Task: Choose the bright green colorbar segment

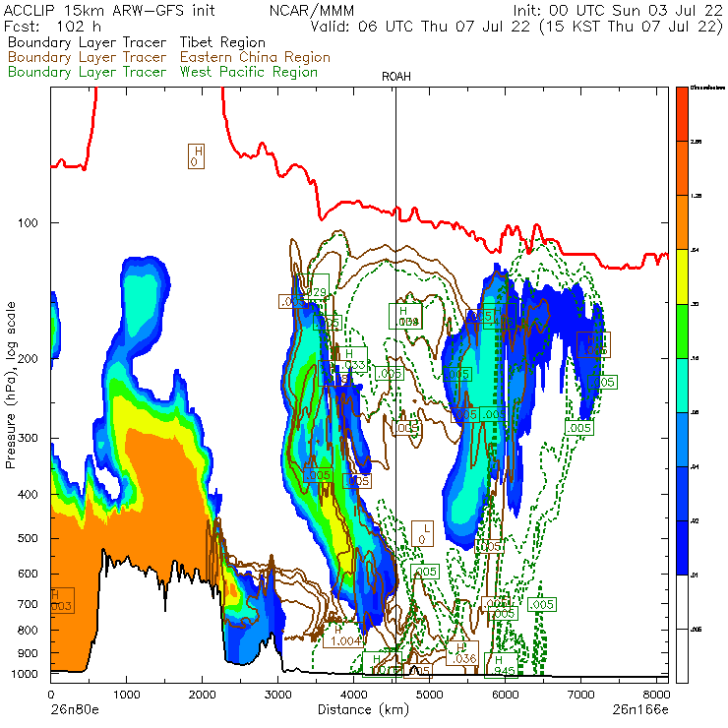Action: 682,331
